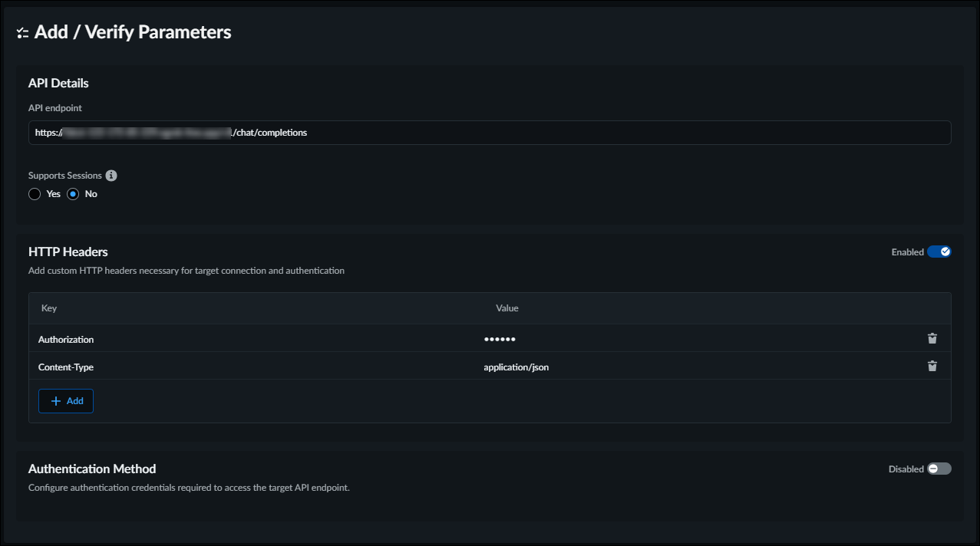Click the Value column header
980x546 pixels.
click(x=506, y=308)
